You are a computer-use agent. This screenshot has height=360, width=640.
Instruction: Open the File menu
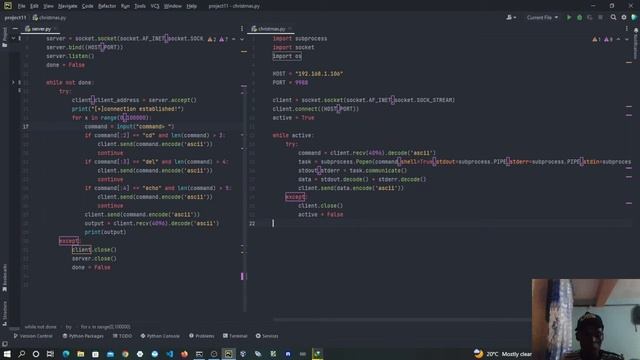tap(22, 6)
